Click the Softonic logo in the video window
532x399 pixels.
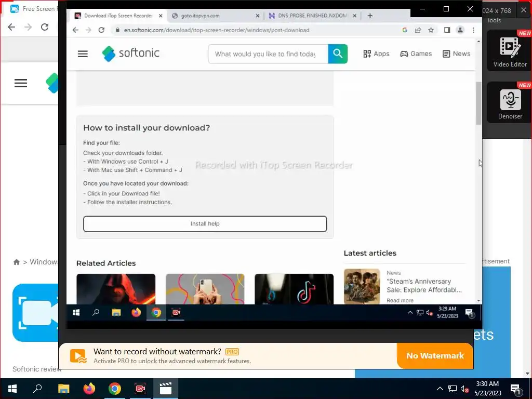tap(130, 54)
